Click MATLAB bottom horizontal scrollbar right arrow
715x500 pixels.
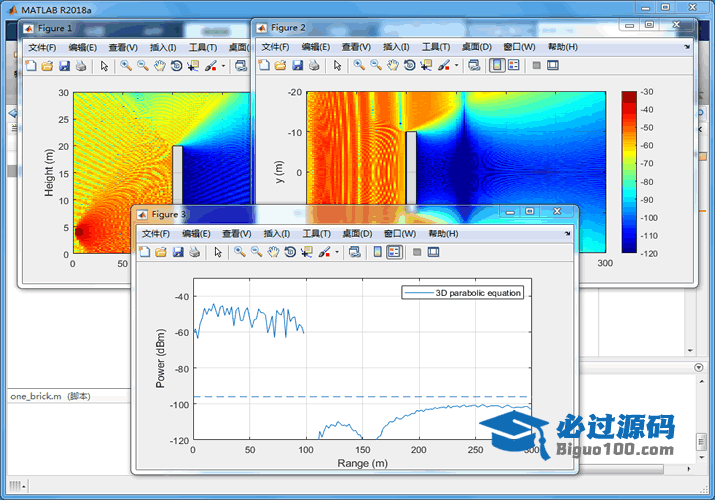click(689, 469)
